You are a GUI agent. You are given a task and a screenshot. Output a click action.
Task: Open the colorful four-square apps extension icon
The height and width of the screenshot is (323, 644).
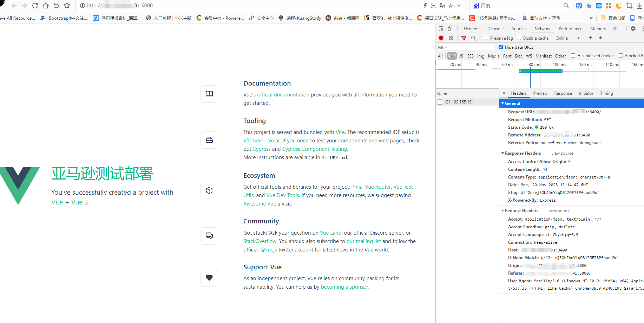point(609,6)
